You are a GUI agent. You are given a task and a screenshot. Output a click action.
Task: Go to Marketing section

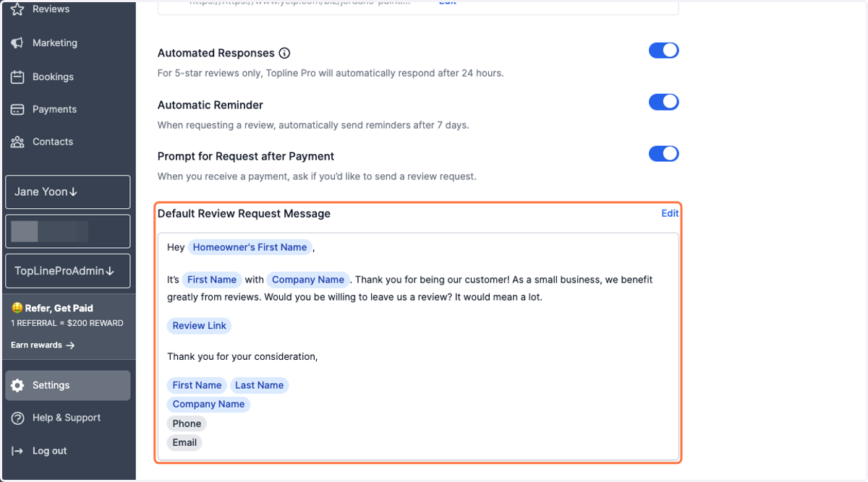[x=54, y=43]
